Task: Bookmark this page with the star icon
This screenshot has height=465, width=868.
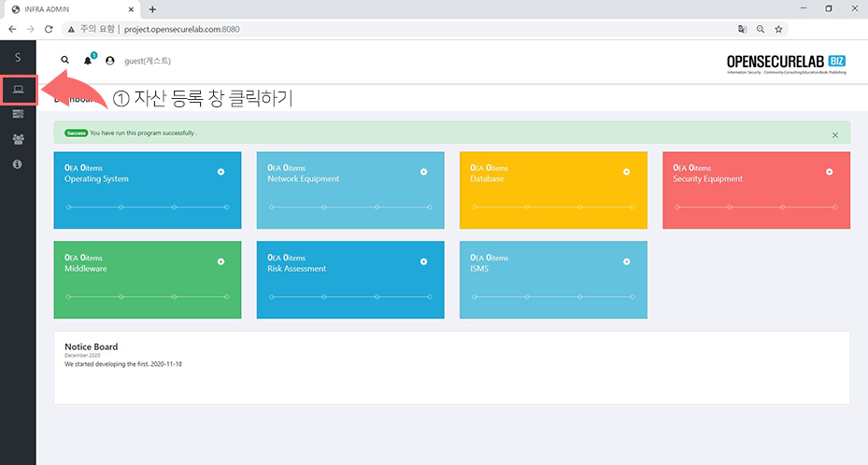Action: [x=777, y=29]
